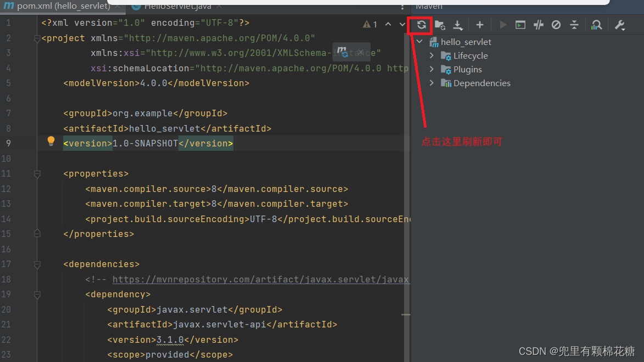Select the Lifecycle tree item

[471, 55]
